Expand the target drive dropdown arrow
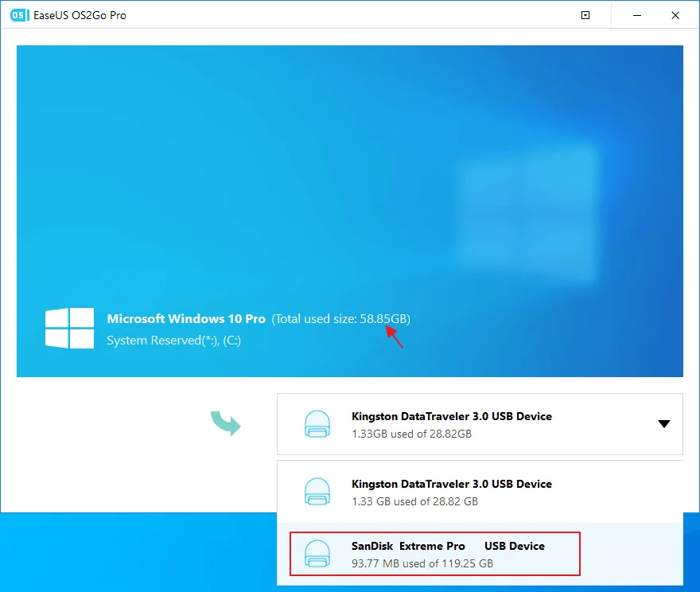 [x=664, y=424]
